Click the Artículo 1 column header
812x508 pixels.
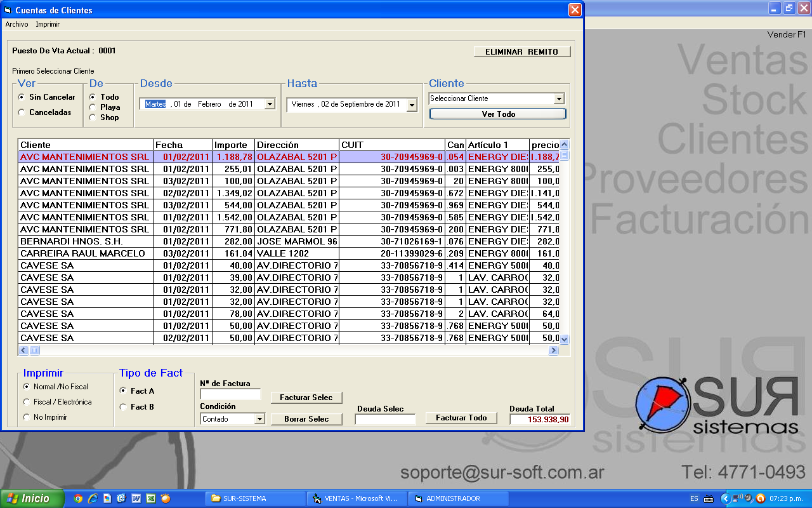click(x=497, y=145)
